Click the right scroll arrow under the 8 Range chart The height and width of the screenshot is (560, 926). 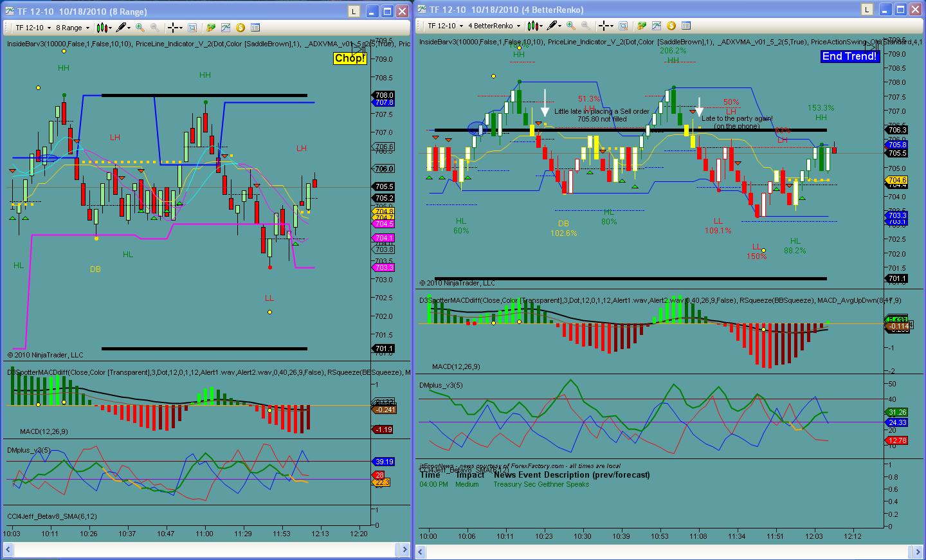coord(404,550)
